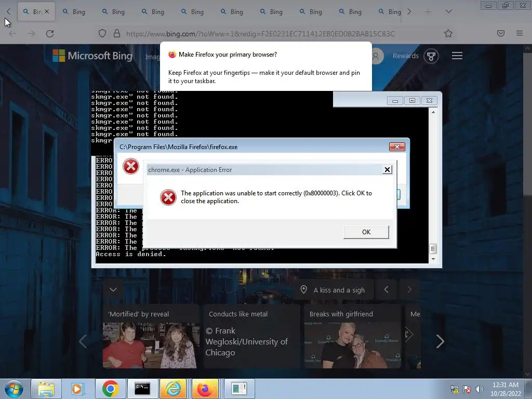Move news carousel back with left arrow
This screenshot has height=399, width=532.
83,341
